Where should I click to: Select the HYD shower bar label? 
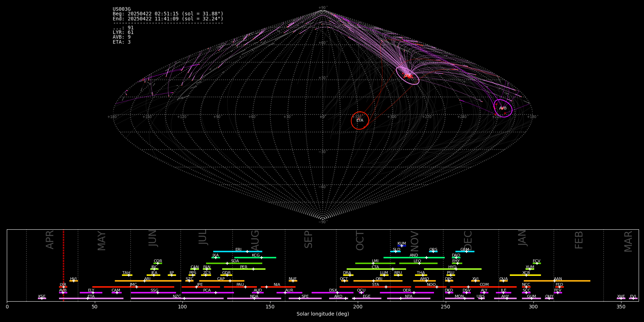453,267
